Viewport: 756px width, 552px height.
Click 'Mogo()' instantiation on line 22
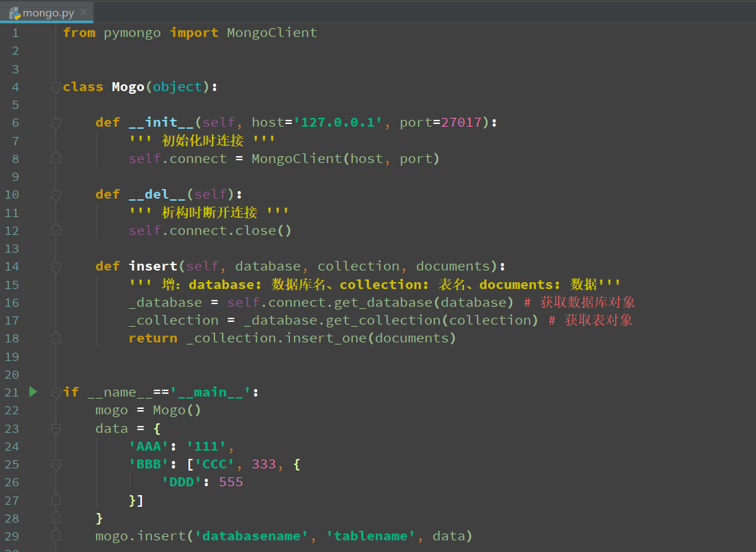177,410
